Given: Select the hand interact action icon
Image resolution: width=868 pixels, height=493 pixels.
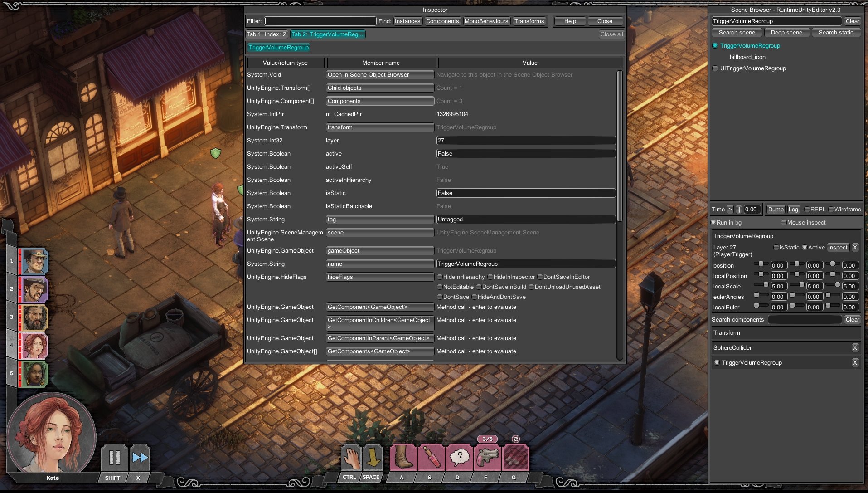Looking at the screenshot, I should point(351,458).
